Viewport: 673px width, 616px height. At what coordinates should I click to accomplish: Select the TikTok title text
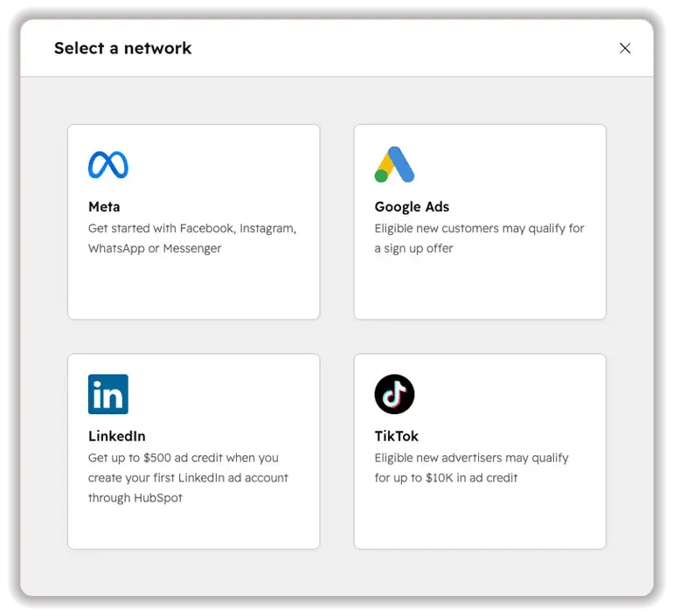[x=396, y=436]
